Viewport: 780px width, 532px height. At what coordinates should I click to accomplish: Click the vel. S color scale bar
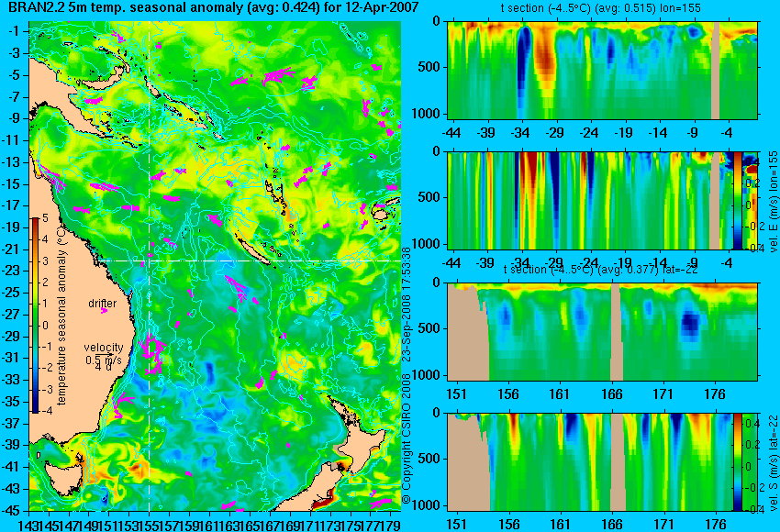(738, 462)
